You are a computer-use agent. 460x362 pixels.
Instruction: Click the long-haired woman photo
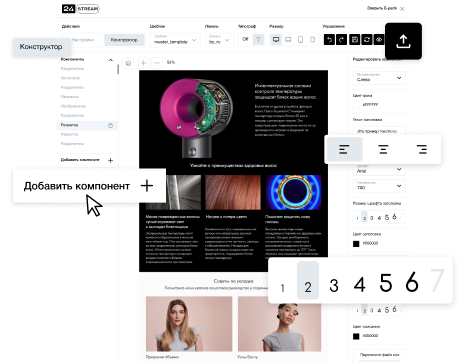point(189,324)
